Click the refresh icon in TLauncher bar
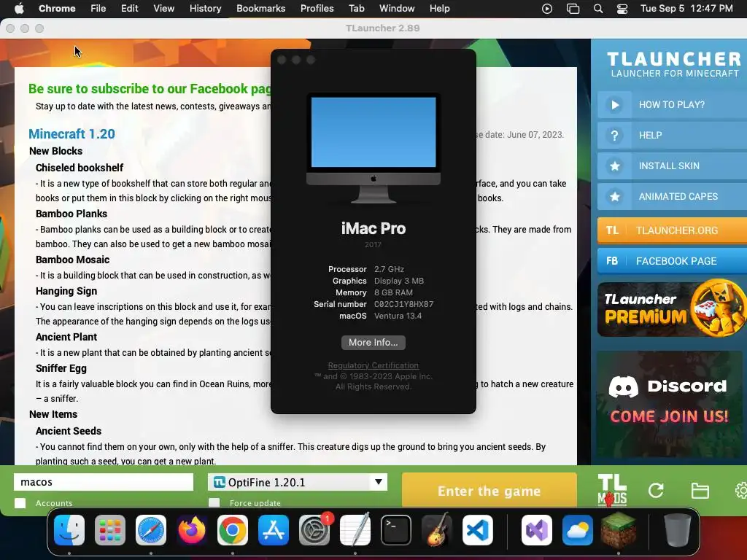747x560 pixels. [x=656, y=491]
